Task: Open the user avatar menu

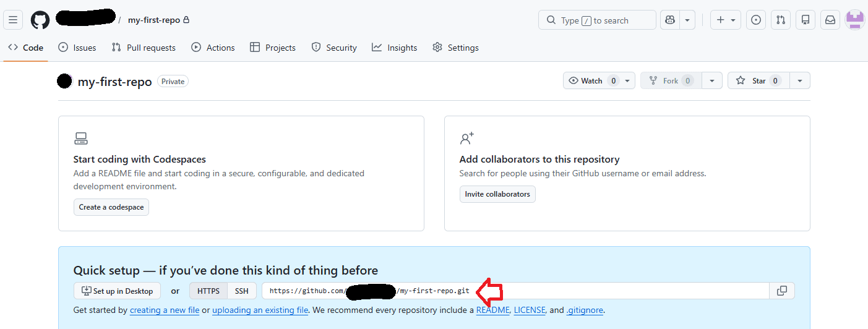Action: pos(854,20)
